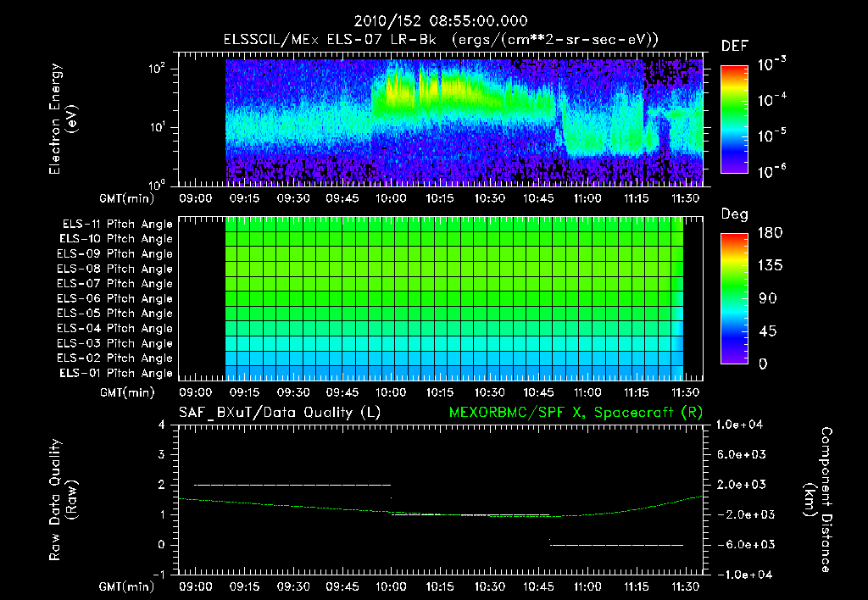This screenshot has width=868, height=600.
Task: Select the ELS-01 Pitch Angle row label
Action: [x=116, y=373]
